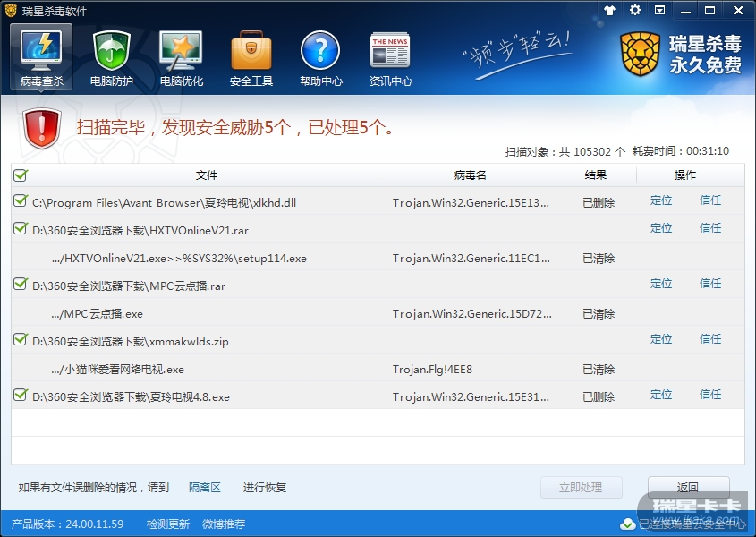
Task: Click 信任 for xlkhd.dll row
Action: [x=710, y=200]
